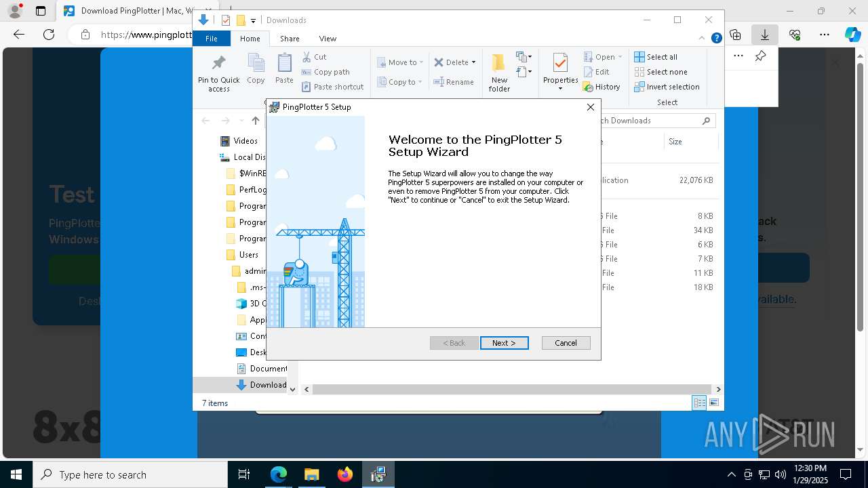Click the taskbar search box
The width and height of the screenshot is (868, 488).
130,474
